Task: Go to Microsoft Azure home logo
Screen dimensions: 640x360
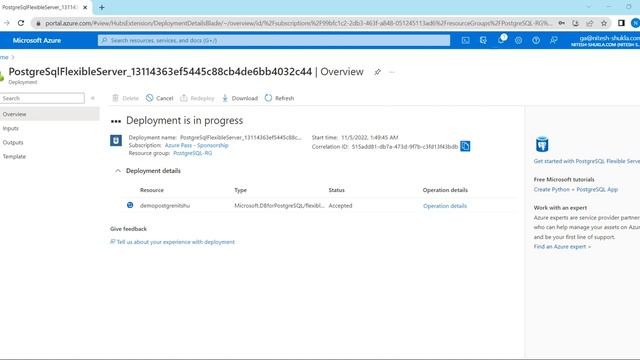Action: pyautogui.click(x=37, y=40)
